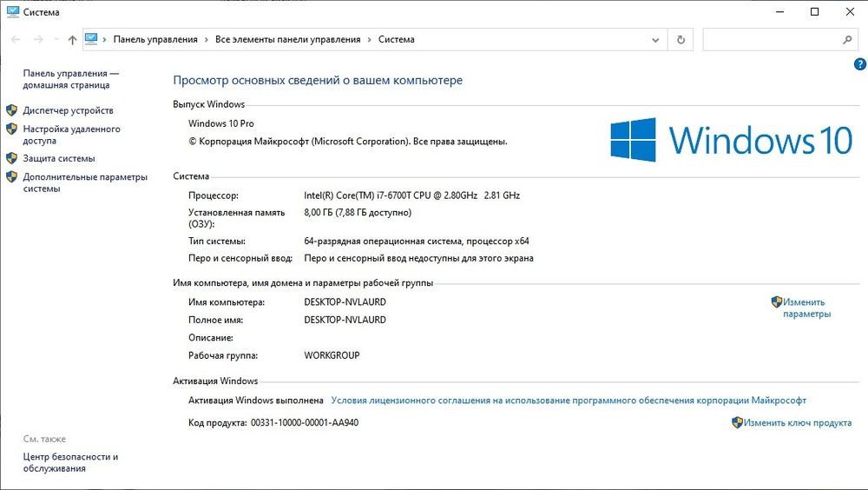Minimize the Система window
Viewport: 868px width, 490px height.
(780, 11)
